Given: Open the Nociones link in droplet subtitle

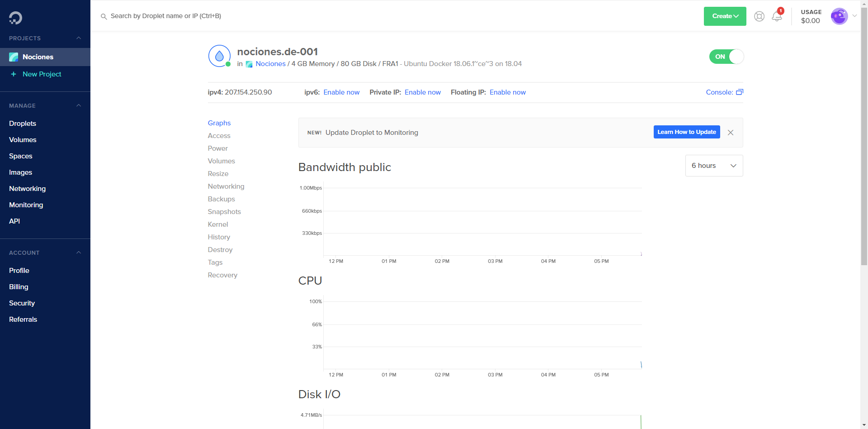Looking at the screenshot, I should (x=270, y=64).
